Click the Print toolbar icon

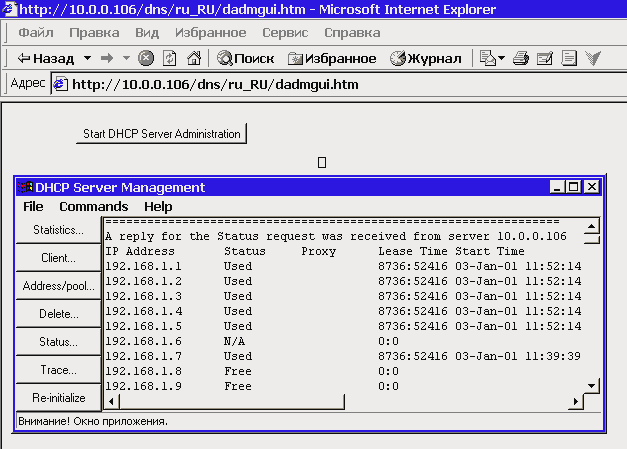tap(521, 58)
